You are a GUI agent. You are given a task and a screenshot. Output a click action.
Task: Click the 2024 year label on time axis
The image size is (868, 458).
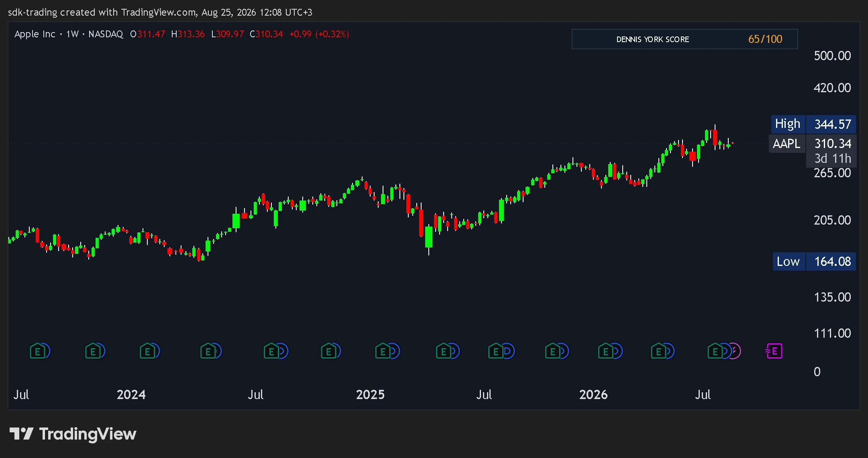click(x=131, y=395)
